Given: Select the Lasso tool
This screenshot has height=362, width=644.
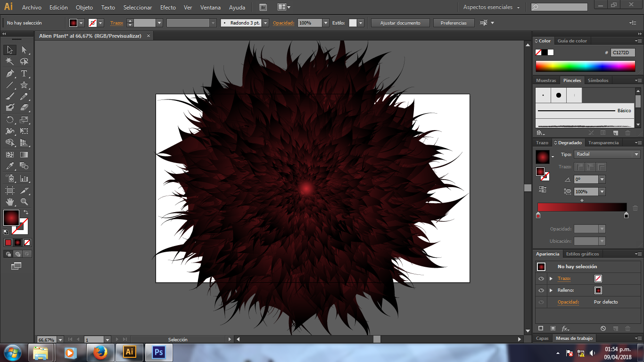Looking at the screenshot, I should 24,62.
